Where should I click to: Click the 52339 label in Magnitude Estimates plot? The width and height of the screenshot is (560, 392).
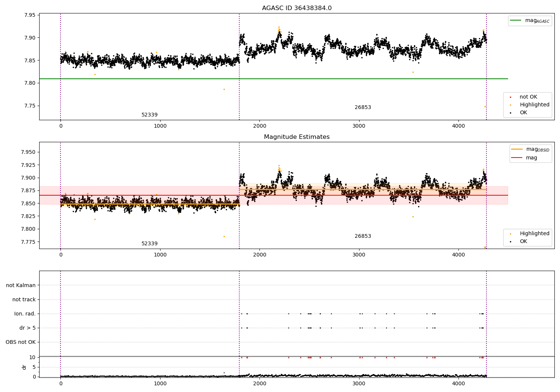pos(149,244)
